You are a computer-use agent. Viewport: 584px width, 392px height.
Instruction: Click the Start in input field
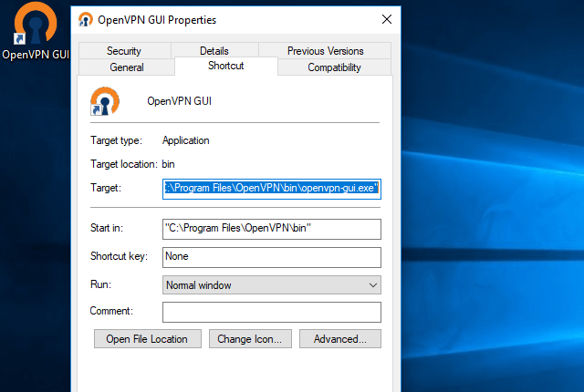272,229
